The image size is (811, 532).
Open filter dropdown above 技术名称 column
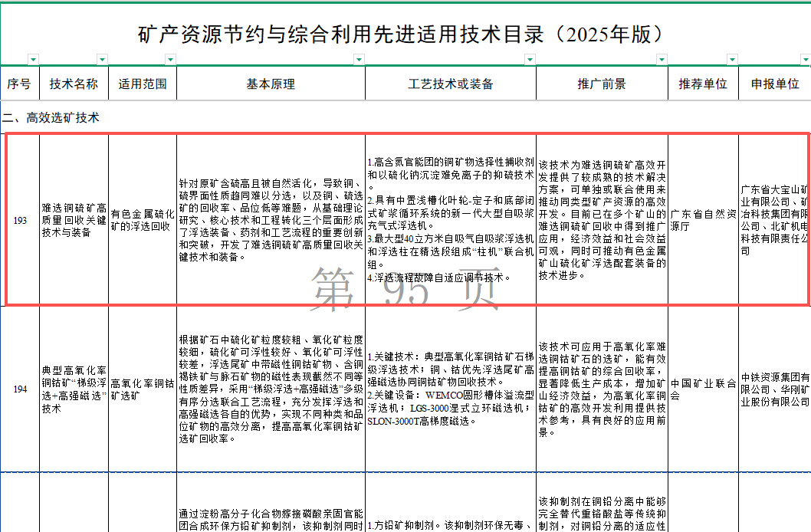[x=102, y=59]
